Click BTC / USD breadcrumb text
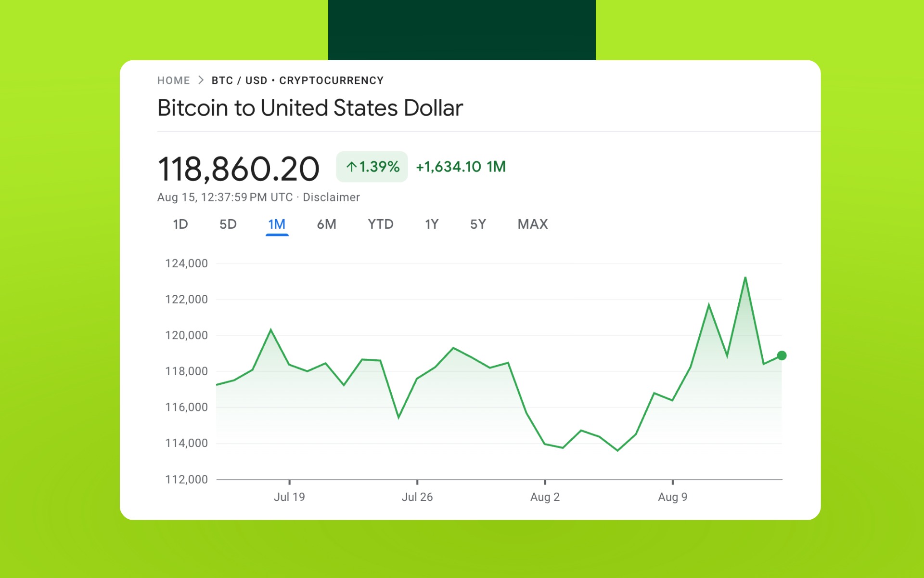Screen dimensions: 924x578 coord(239,80)
